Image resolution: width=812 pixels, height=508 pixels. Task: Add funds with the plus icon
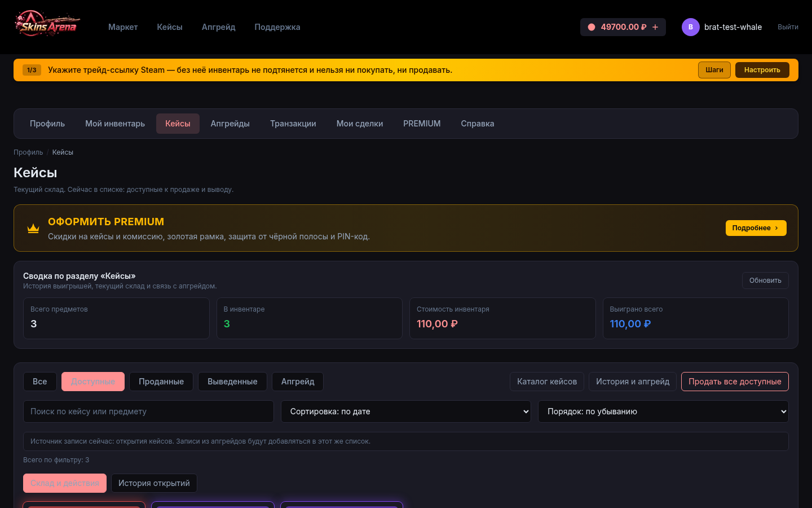coord(655,27)
